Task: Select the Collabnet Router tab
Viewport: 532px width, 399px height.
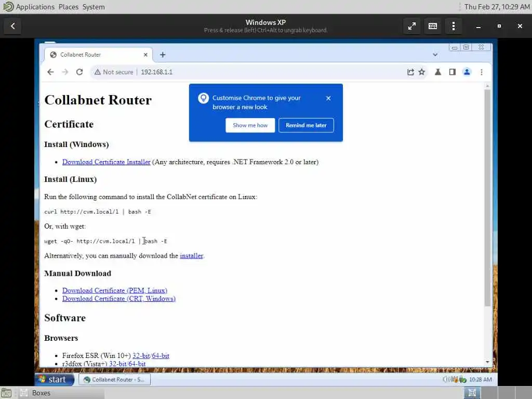Action: pos(98,55)
